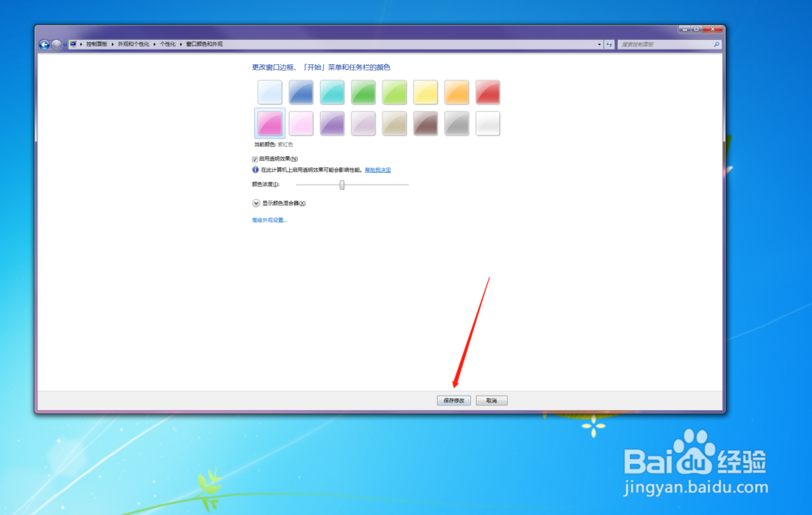
Task: Select the red Ruby color swatch
Action: pos(487,93)
